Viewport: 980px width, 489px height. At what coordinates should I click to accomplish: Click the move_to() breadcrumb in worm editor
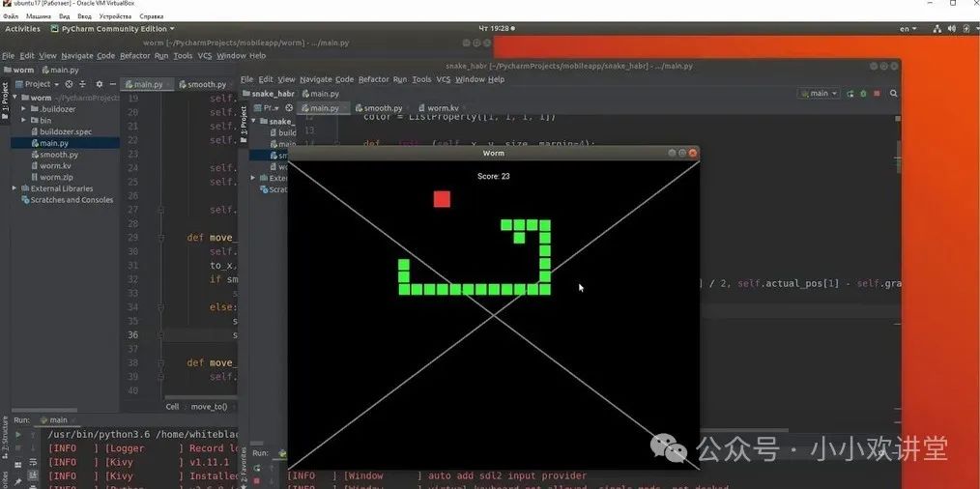tap(209, 407)
